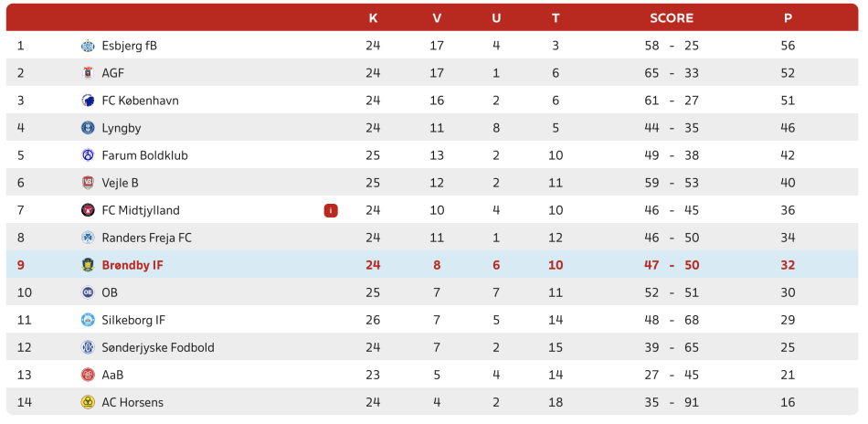
Task: Click the Lyngby club logo
Action: 88,128
